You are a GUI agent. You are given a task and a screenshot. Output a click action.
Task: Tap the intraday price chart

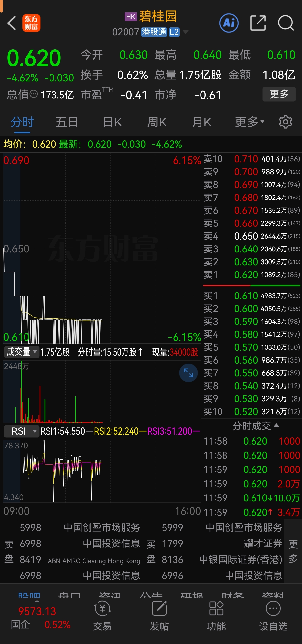tap(102, 248)
